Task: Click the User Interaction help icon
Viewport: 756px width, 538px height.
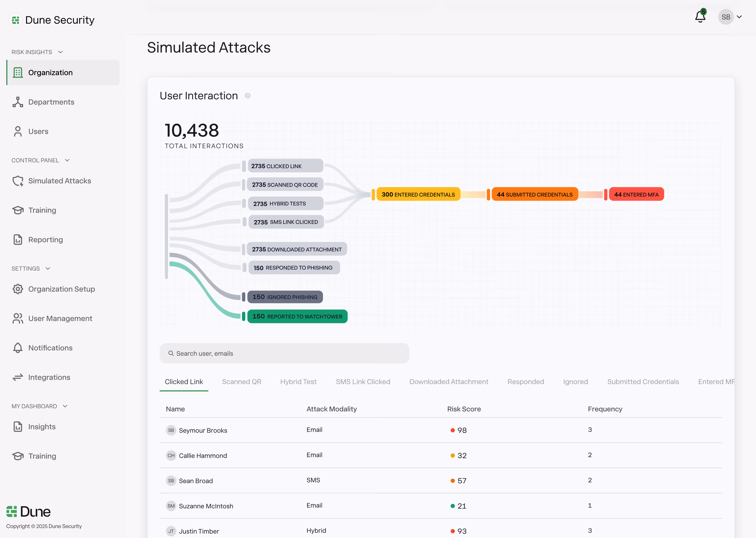Action: (x=247, y=96)
